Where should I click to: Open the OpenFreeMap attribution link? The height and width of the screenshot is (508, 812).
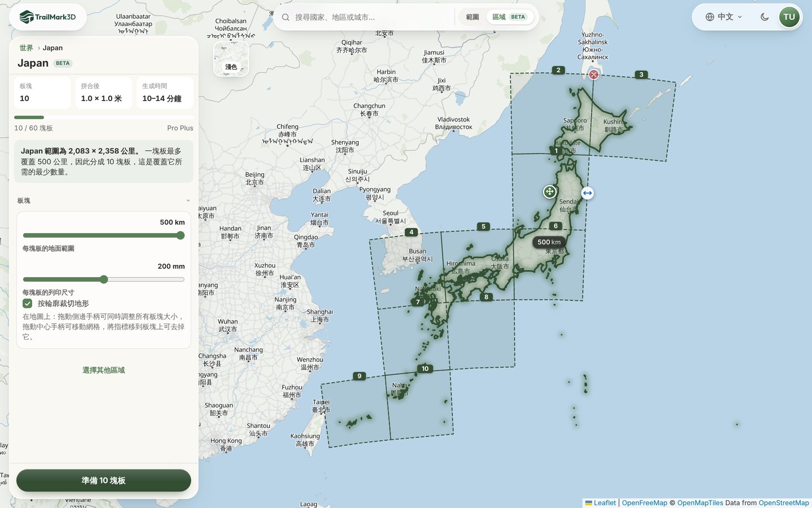click(x=645, y=503)
